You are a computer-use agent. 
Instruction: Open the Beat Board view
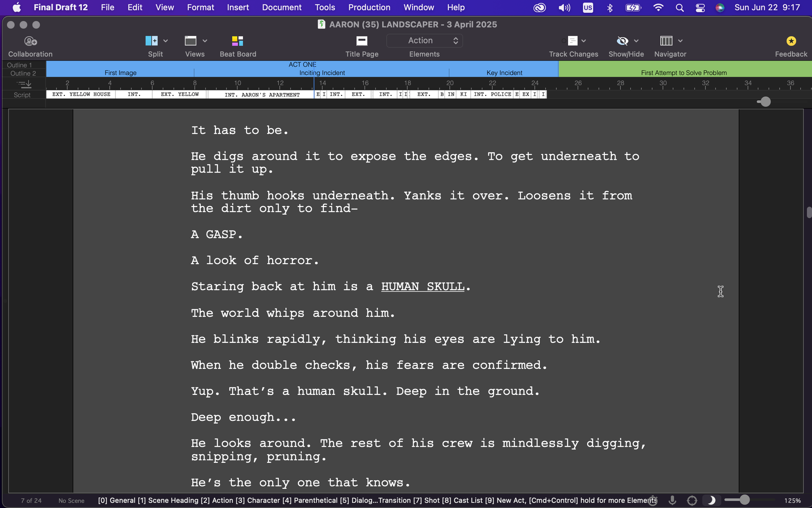[x=237, y=41]
